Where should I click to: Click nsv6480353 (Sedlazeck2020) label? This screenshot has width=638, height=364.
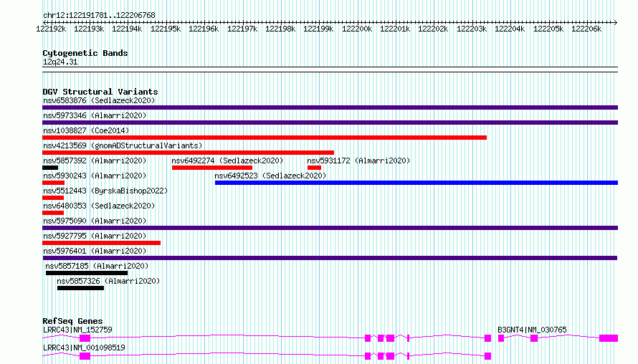point(99,206)
